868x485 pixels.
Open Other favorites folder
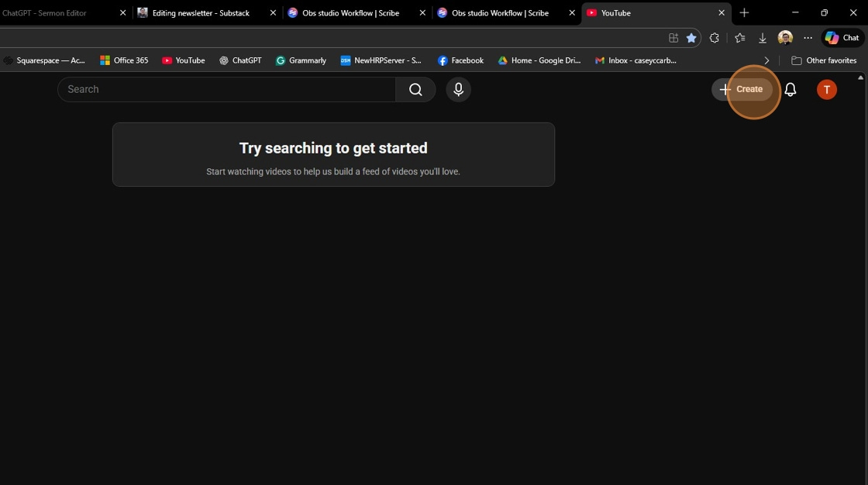(824, 60)
